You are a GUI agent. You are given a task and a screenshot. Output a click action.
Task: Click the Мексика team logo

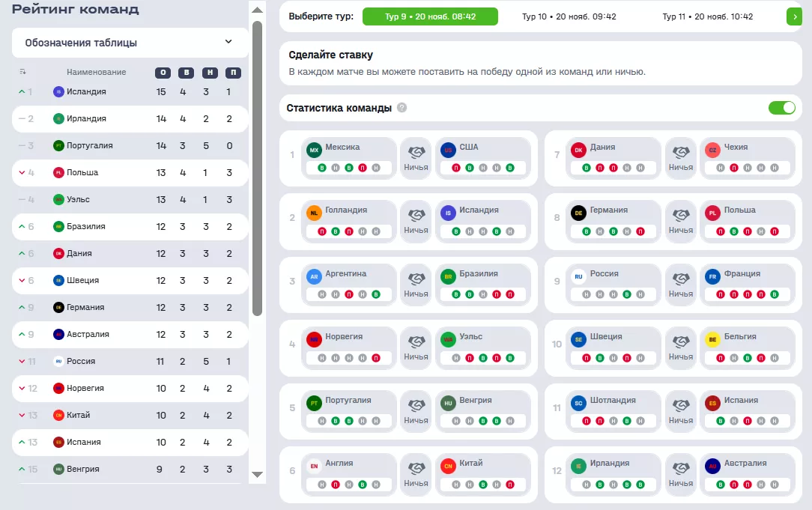(314, 150)
